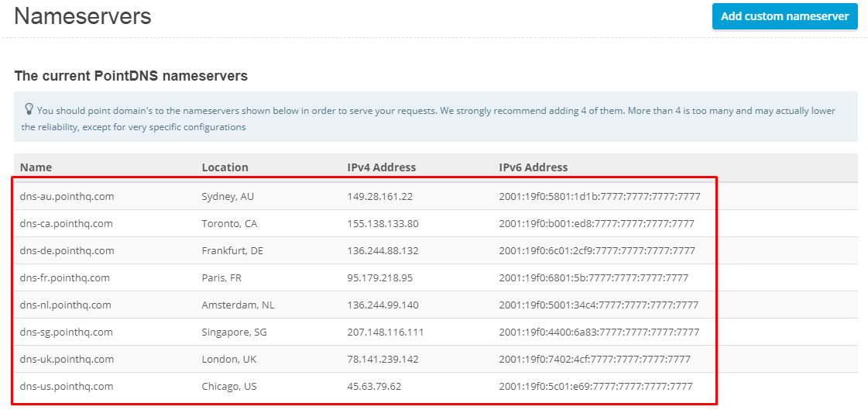
Task: Select dns-fr.pointhq.com nameserver name
Action: point(65,277)
